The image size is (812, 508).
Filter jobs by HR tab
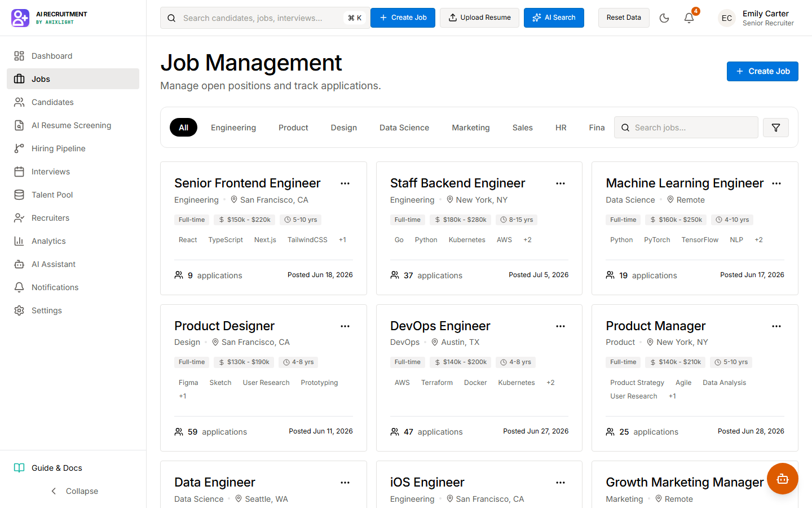[x=561, y=128]
